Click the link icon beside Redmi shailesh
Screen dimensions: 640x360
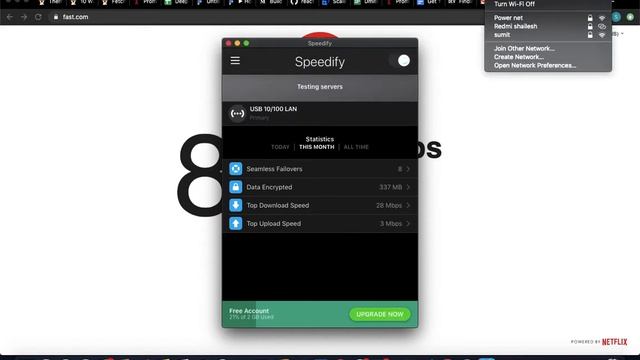point(602,27)
